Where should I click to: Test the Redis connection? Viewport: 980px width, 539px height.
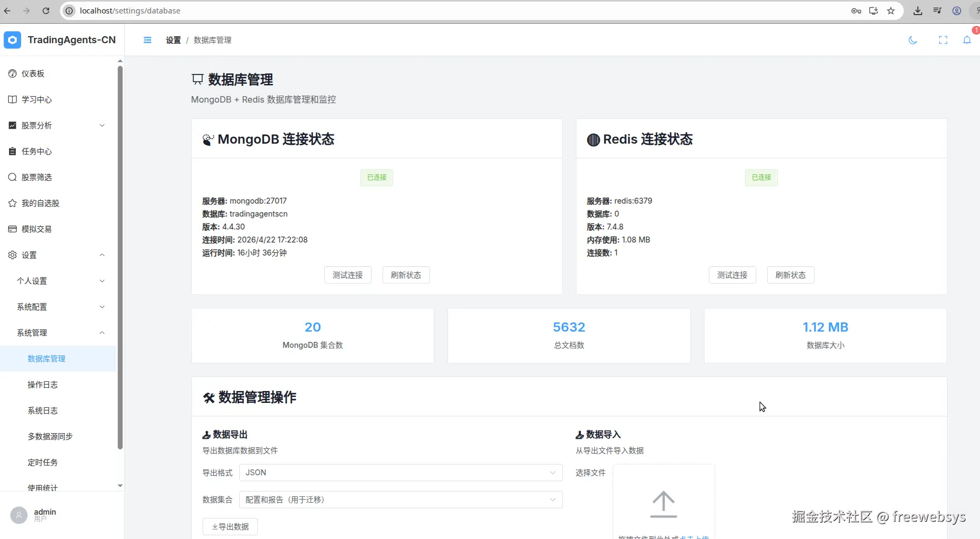(x=733, y=275)
